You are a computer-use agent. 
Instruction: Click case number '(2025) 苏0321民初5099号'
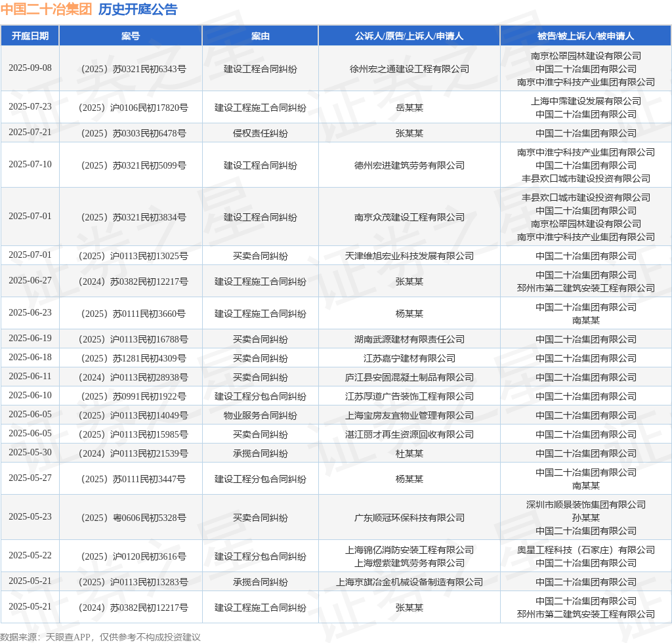tap(133, 165)
